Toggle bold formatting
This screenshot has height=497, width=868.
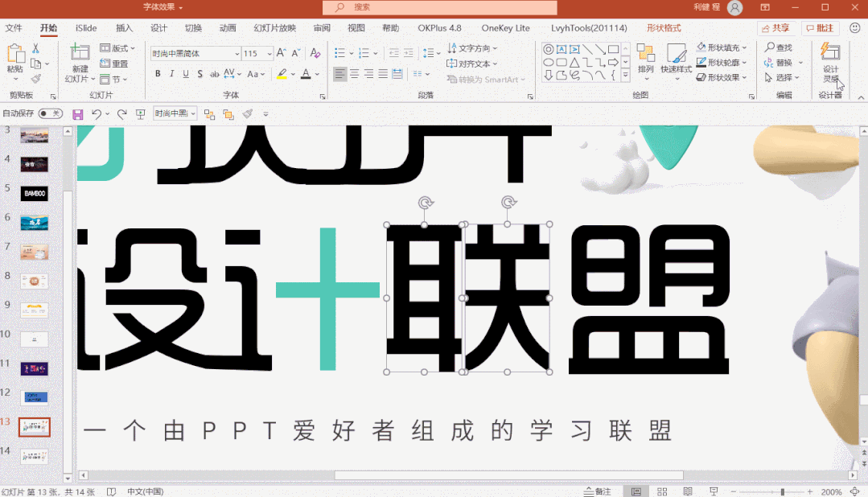[158, 74]
